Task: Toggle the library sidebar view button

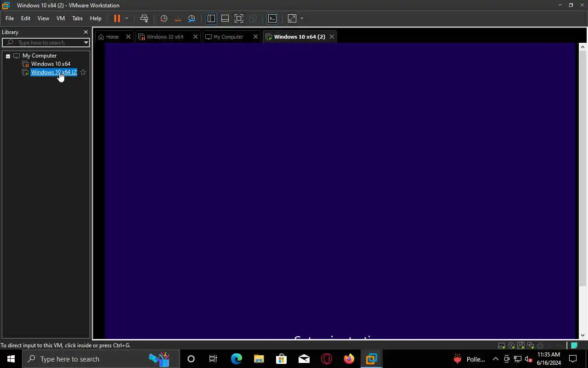Action: [x=211, y=18]
